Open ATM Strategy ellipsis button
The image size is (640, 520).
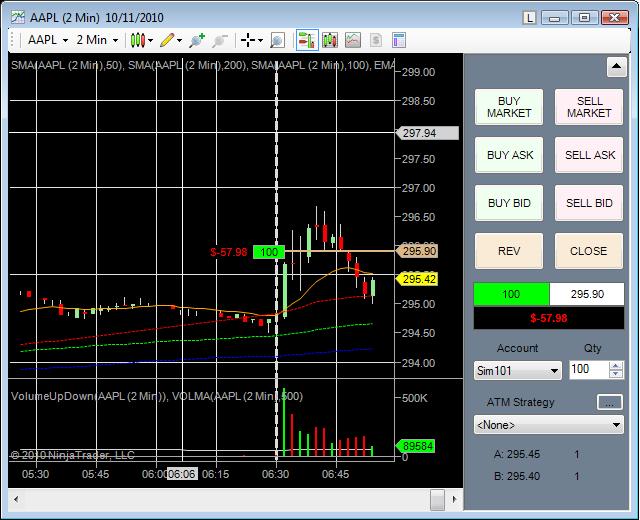pos(609,402)
